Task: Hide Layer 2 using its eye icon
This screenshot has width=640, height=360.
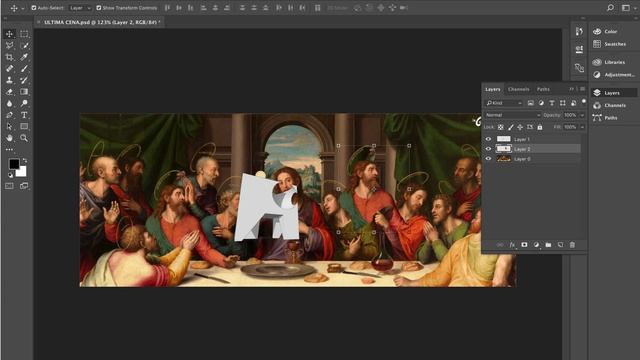Action: click(x=488, y=149)
